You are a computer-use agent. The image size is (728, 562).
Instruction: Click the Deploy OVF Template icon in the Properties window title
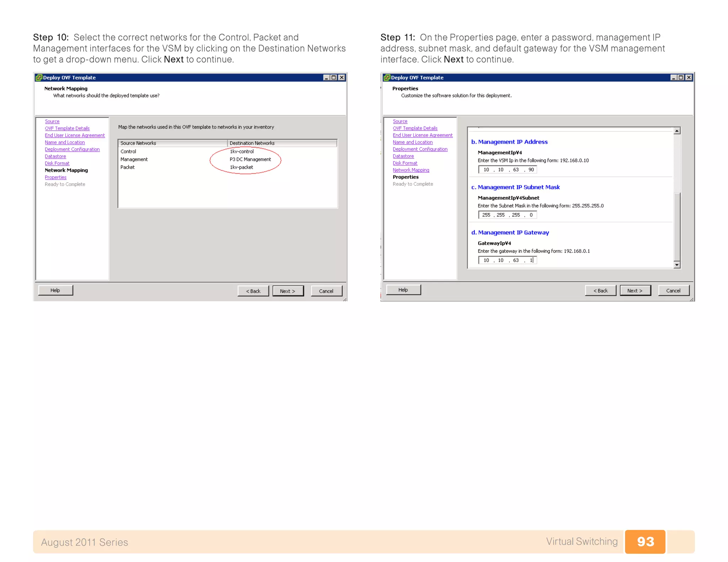[387, 77]
